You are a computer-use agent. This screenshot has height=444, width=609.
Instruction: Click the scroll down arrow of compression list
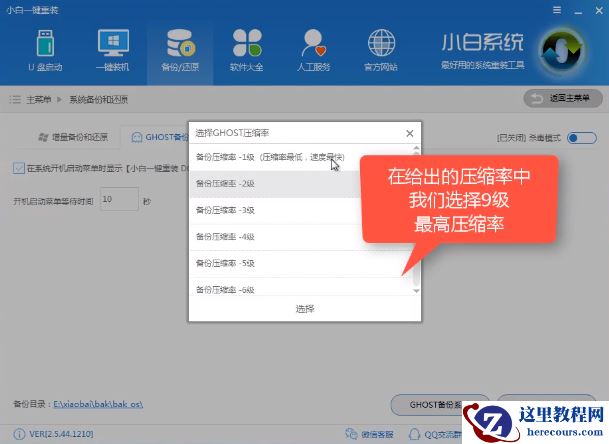click(x=416, y=291)
